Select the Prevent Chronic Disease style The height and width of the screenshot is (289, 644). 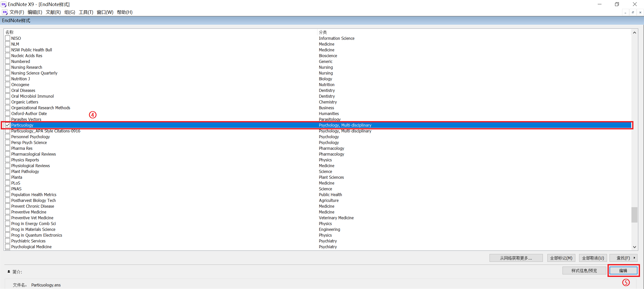32,206
